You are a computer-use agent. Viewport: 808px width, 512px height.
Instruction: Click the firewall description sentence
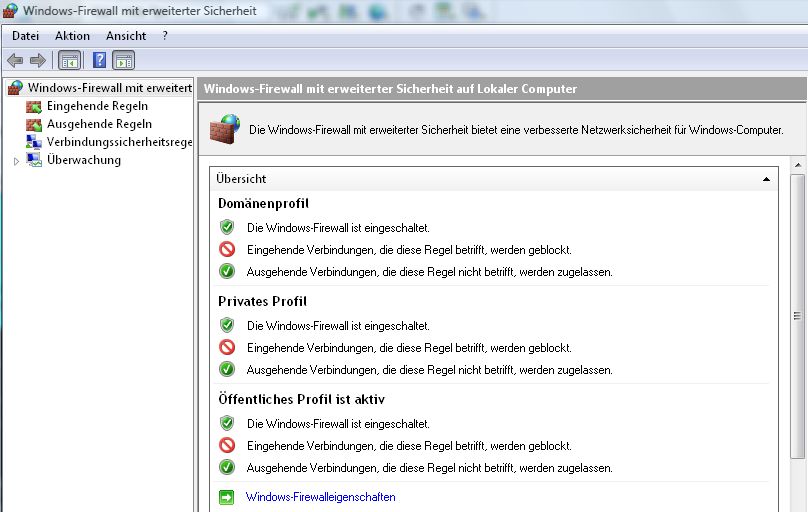click(x=516, y=130)
